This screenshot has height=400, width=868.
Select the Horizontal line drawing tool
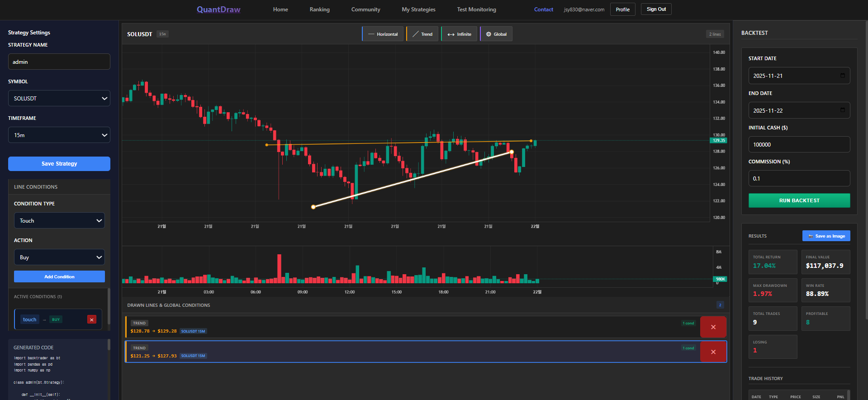coord(383,34)
